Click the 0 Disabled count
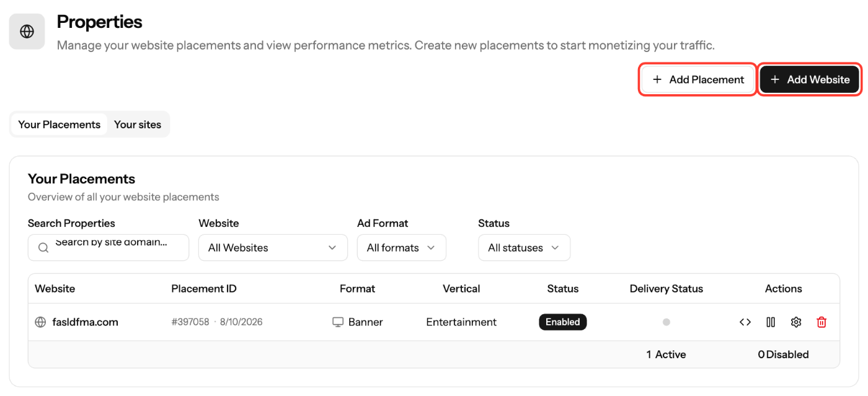 pos(783,354)
